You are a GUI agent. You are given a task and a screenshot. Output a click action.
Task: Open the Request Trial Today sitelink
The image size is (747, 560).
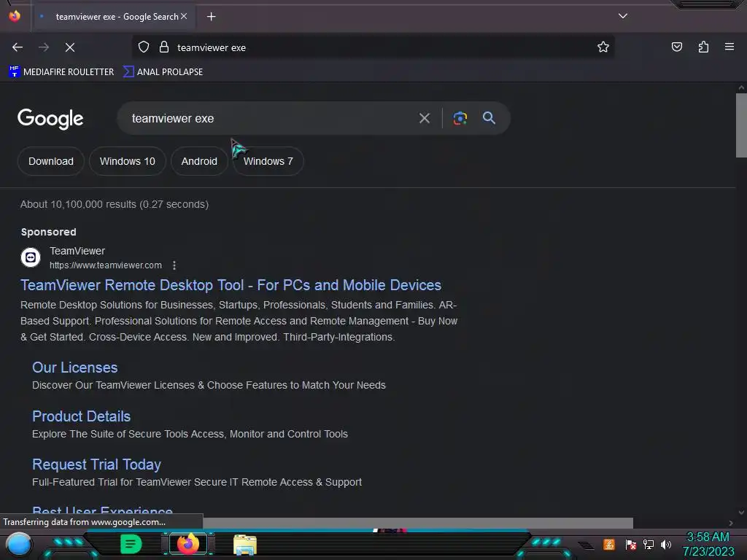[x=97, y=464]
